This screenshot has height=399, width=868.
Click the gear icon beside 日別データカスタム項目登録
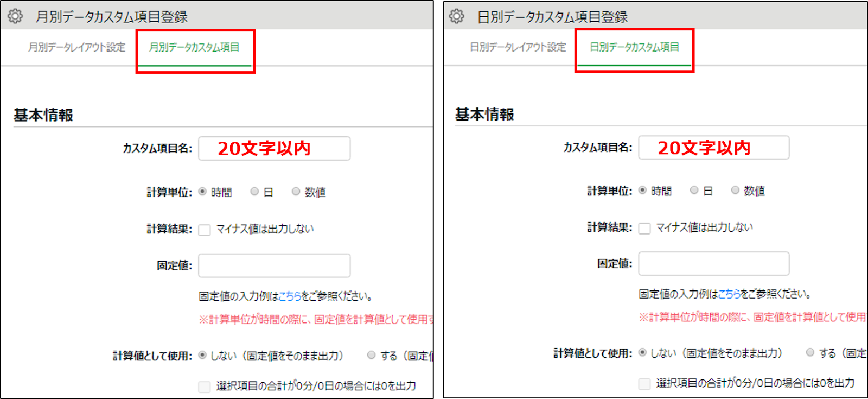[x=457, y=16]
